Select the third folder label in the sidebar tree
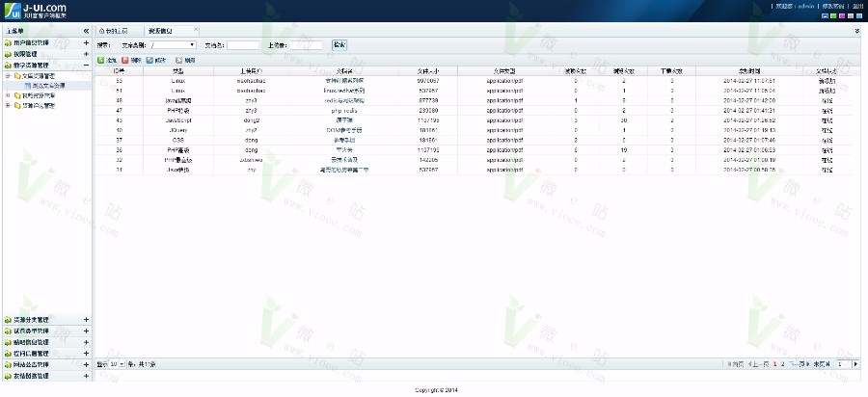The height and width of the screenshot is (397, 868). 39,105
